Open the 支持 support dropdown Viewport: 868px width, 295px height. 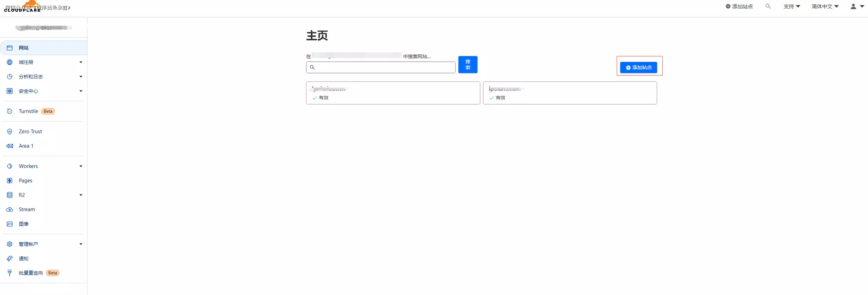point(792,7)
